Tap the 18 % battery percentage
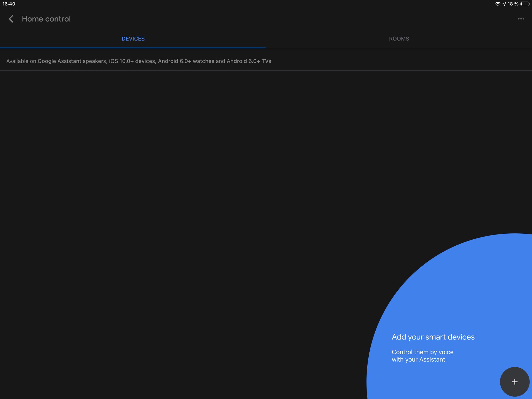This screenshot has width=532, height=399. 513,4
